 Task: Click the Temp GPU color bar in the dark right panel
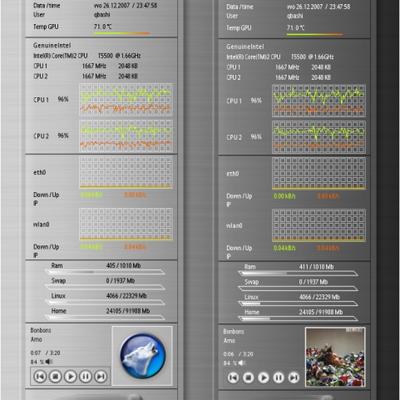[x=315, y=34]
